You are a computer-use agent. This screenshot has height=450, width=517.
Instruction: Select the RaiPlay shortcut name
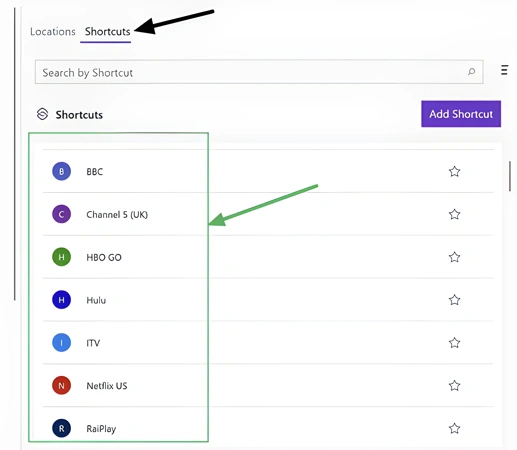click(x=101, y=429)
